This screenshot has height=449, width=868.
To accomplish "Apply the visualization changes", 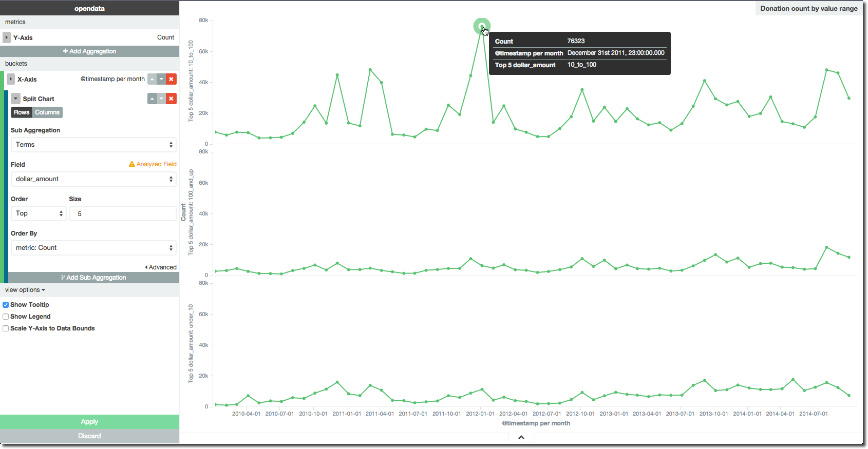I will pyautogui.click(x=89, y=422).
